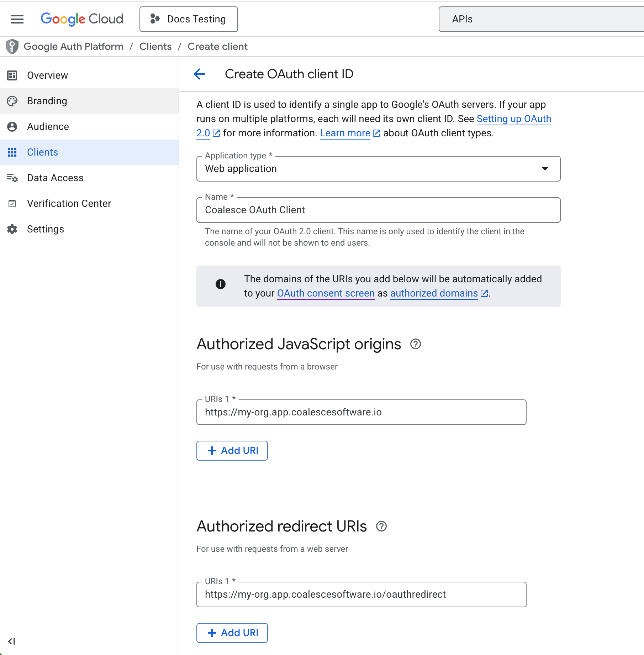The image size is (644, 655).
Task: Click the Clients grid icon
Action: point(12,152)
